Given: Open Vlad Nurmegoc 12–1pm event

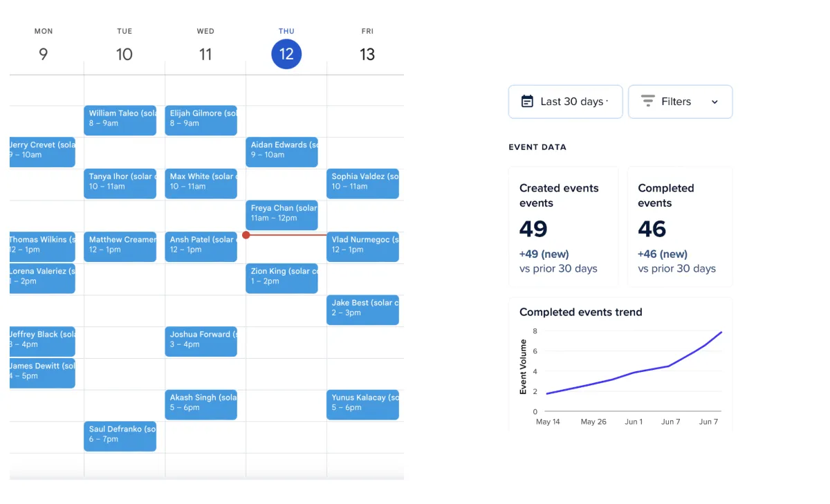Looking at the screenshot, I should pos(363,247).
